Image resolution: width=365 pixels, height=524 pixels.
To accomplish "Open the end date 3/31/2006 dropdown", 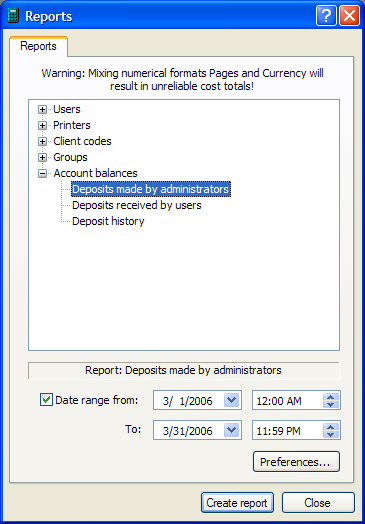I will (x=232, y=430).
